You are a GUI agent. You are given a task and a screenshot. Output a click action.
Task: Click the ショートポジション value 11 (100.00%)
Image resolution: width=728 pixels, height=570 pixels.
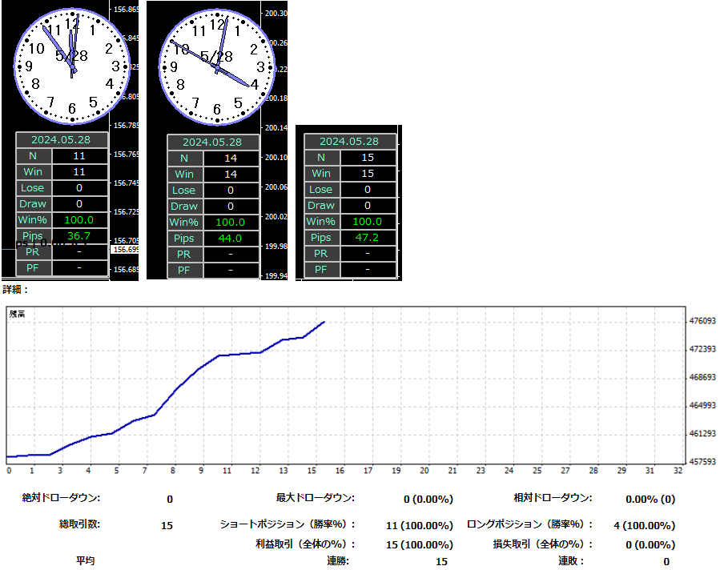(420, 526)
